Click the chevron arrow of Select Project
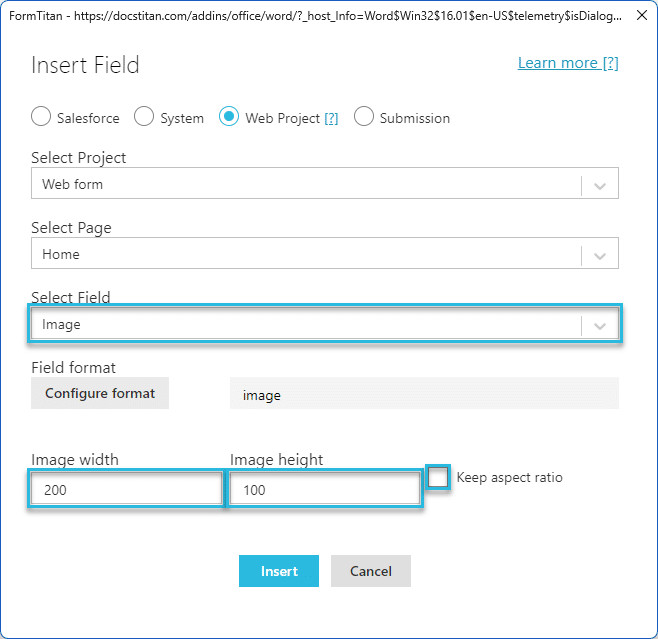The image size is (658, 639). (599, 185)
